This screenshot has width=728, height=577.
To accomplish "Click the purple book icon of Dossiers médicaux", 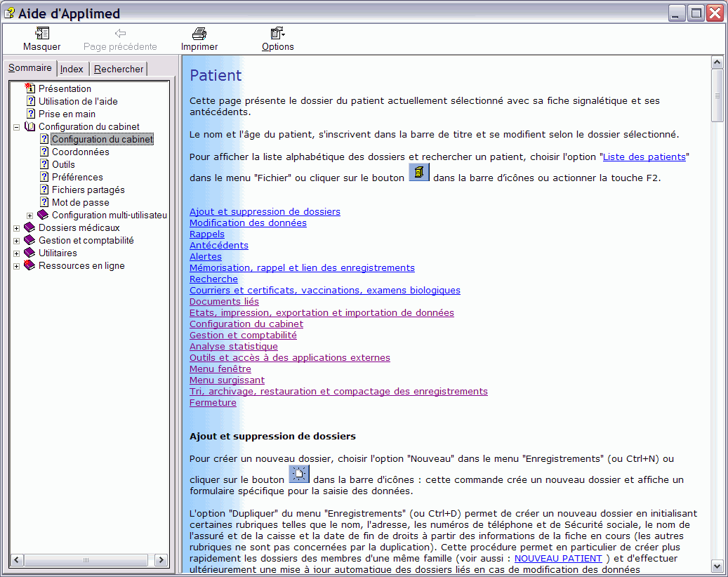I will point(29,227).
